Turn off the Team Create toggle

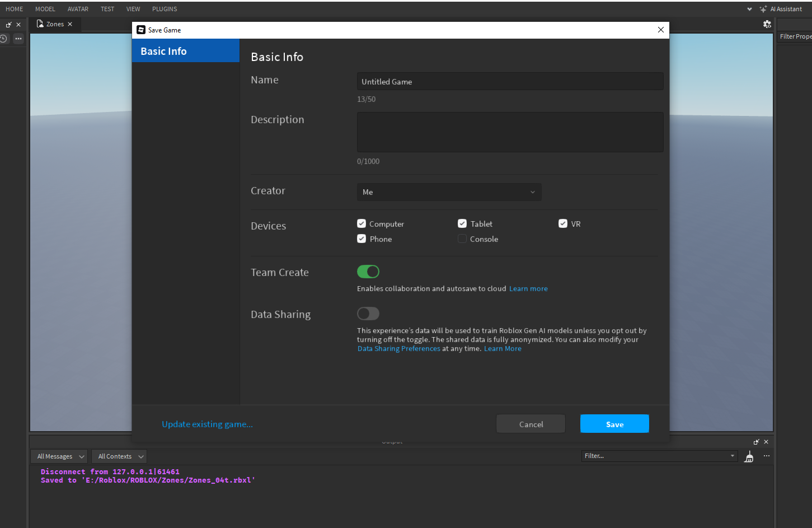pyautogui.click(x=368, y=272)
